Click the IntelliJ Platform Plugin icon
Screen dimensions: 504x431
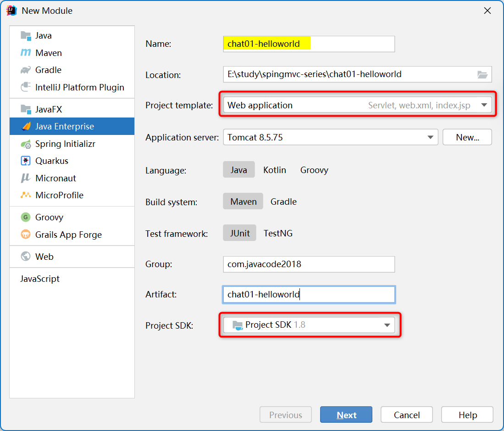pos(26,87)
